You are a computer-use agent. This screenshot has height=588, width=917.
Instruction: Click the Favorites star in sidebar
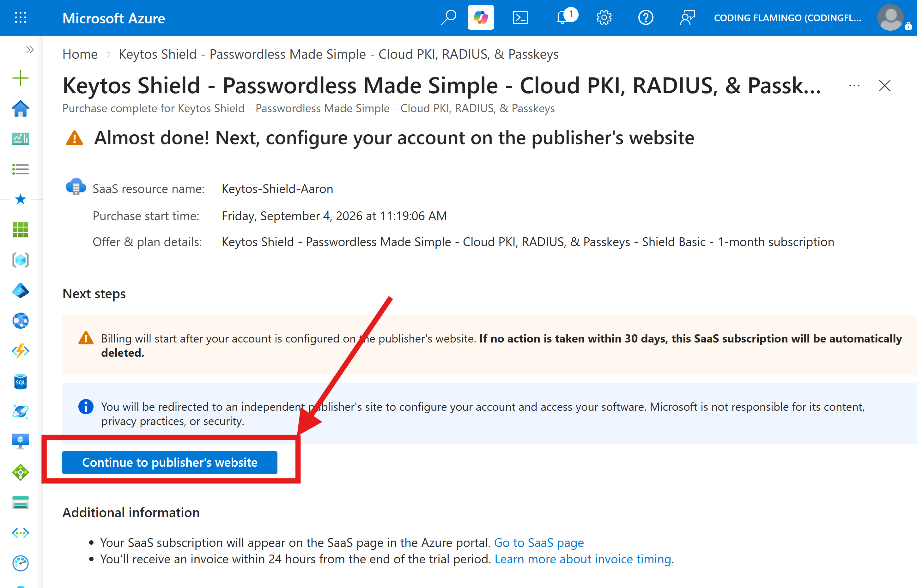(x=20, y=199)
